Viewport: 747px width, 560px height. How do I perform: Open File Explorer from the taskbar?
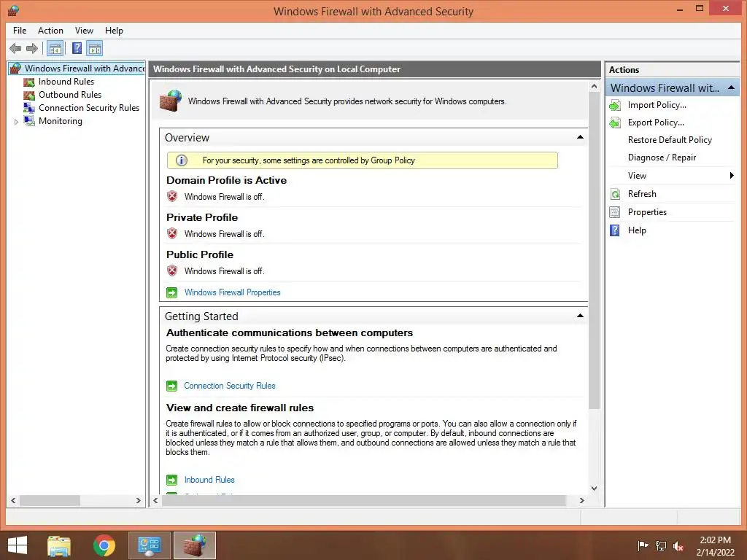point(59,545)
